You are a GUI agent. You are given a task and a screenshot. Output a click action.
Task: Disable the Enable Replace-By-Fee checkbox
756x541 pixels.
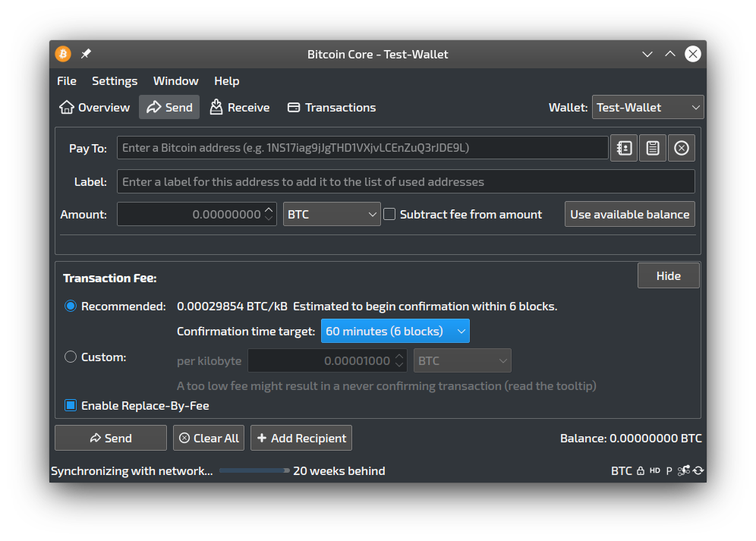[71, 405]
